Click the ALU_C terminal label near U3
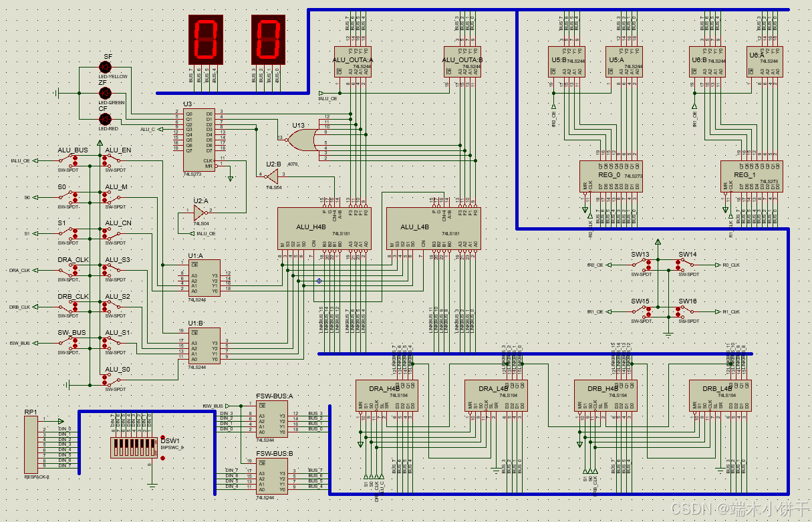 point(147,129)
